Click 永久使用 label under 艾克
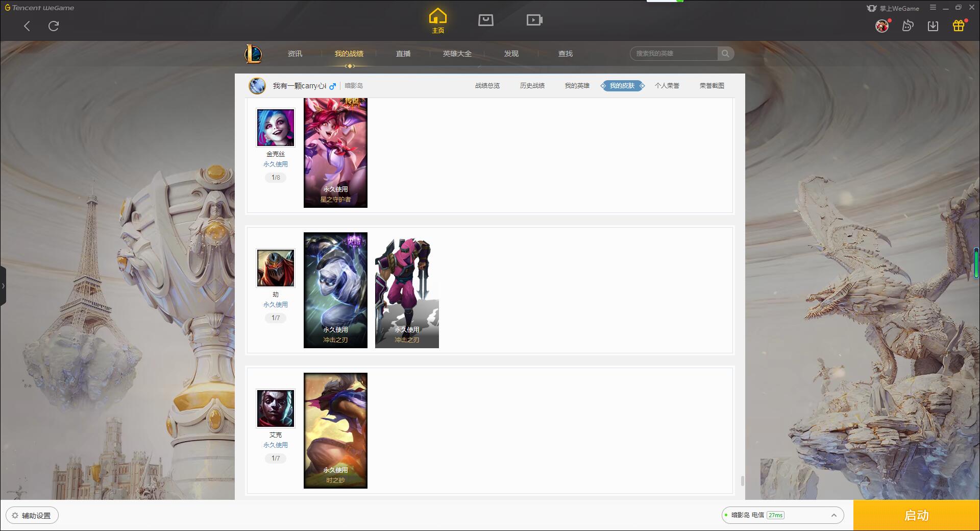Viewport: 980px width, 531px height. click(276, 445)
